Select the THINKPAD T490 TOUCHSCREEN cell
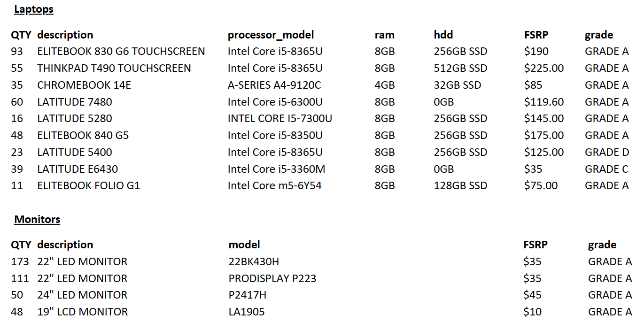This screenshot has height=330, width=644. click(114, 69)
